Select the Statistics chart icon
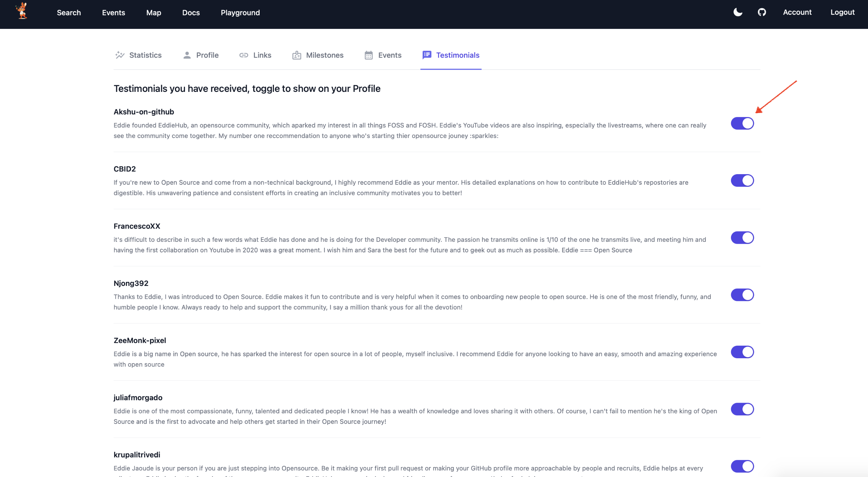This screenshot has width=868, height=477. pos(120,55)
